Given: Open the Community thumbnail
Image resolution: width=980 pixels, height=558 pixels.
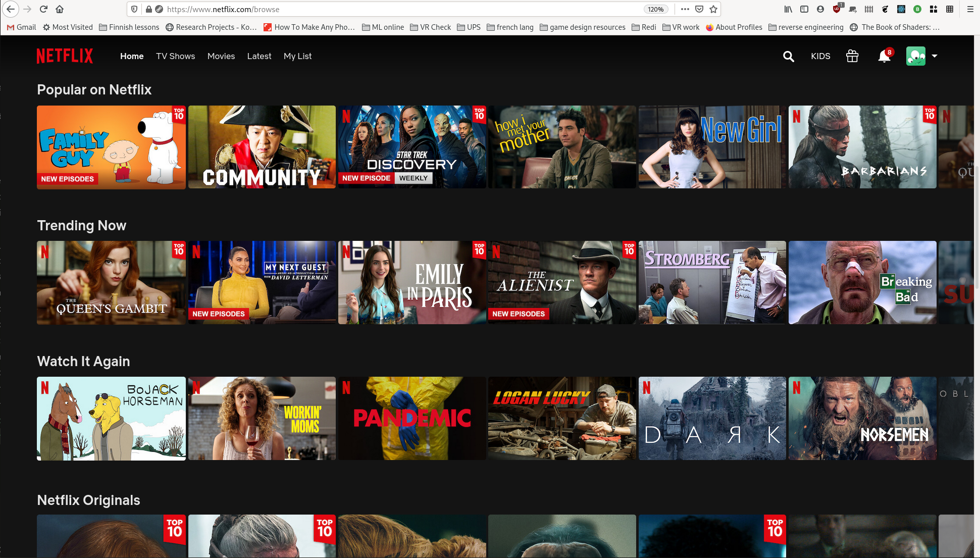Looking at the screenshot, I should pyautogui.click(x=262, y=147).
